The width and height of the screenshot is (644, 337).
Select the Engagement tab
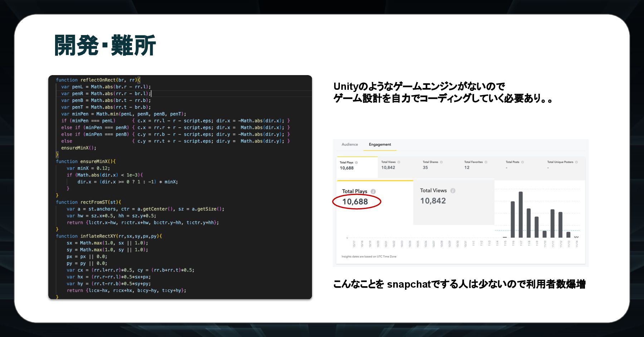380,145
